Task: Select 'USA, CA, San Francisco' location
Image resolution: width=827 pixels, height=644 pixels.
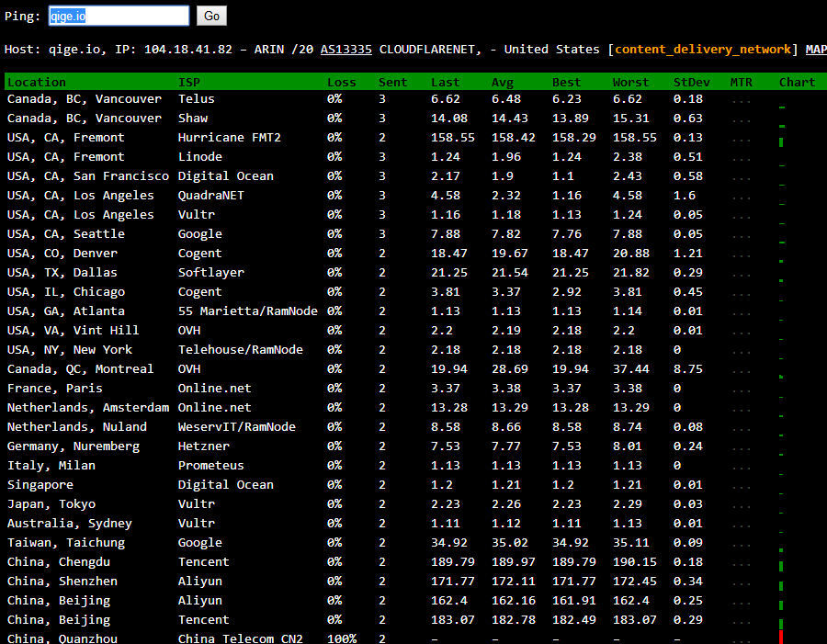Action: (88, 176)
